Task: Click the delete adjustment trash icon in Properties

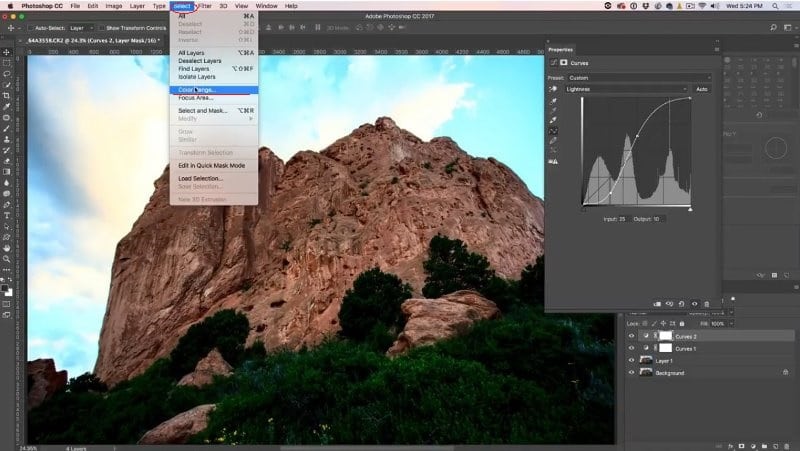Action: [x=707, y=304]
